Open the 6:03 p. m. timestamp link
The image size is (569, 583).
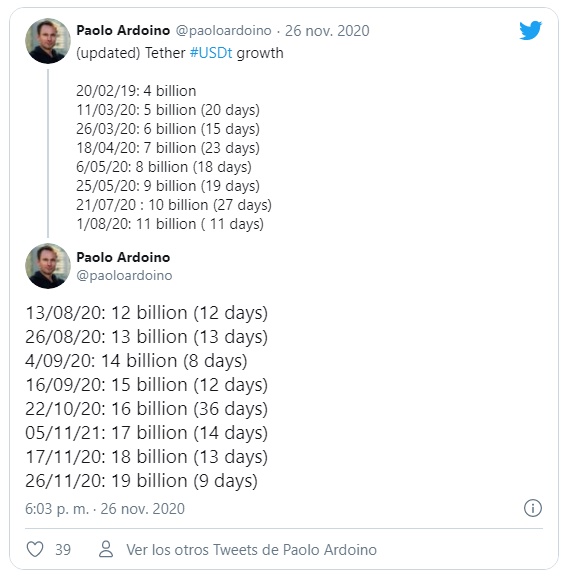tap(105, 509)
